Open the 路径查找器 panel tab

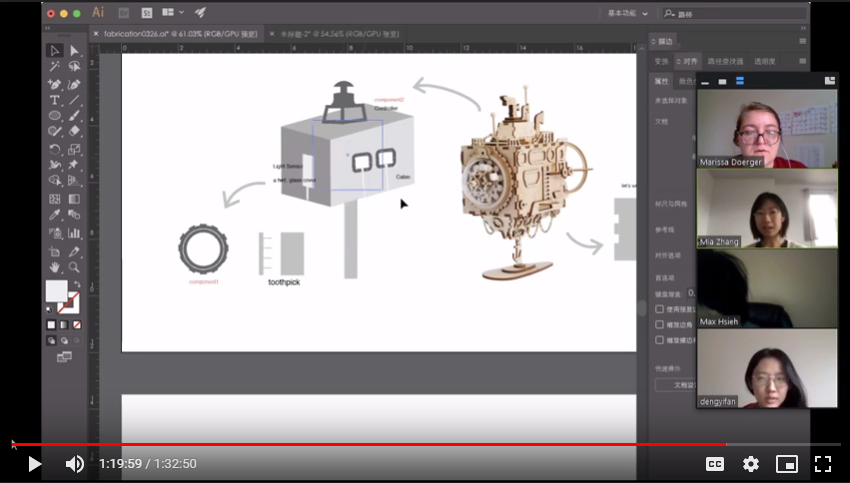(x=725, y=61)
